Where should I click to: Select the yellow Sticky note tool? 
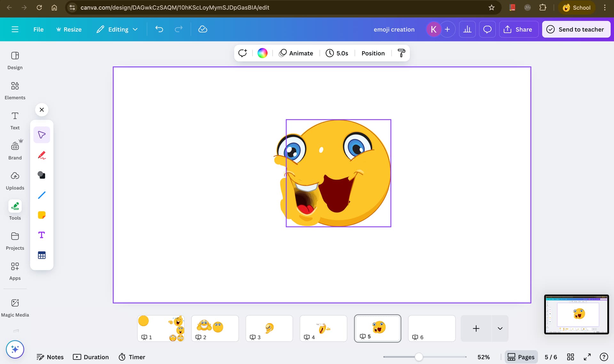click(42, 215)
